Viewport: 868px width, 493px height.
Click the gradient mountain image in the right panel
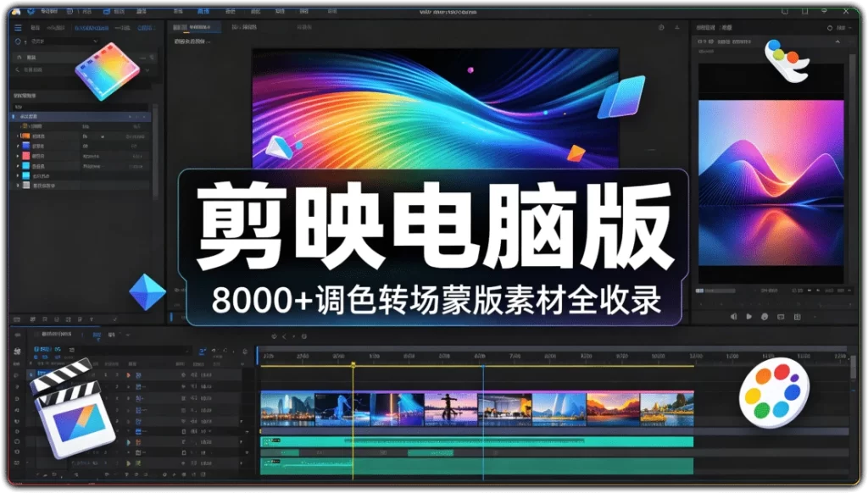click(771, 183)
